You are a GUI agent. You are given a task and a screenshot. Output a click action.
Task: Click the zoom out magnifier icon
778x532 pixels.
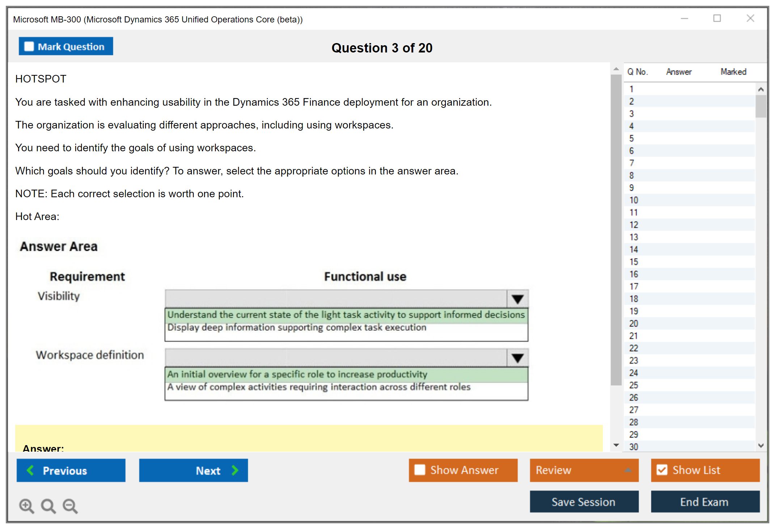70,506
